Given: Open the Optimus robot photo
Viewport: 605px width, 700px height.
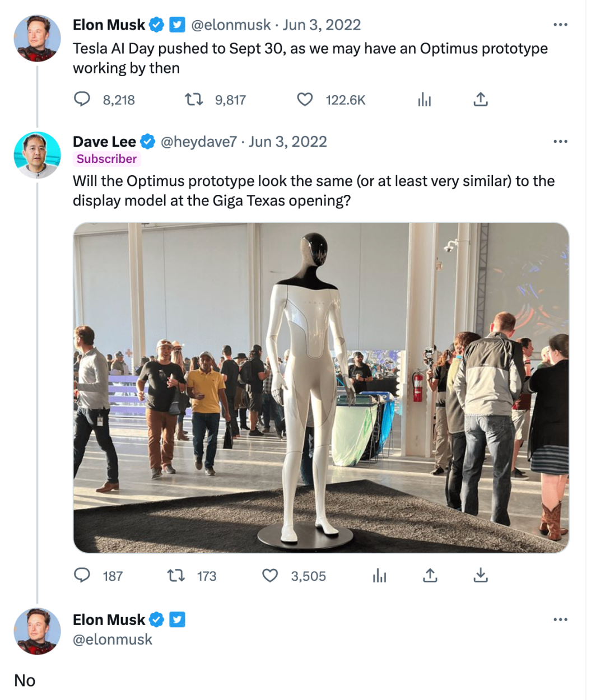Looking at the screenshot, I should tap(321, 388).
